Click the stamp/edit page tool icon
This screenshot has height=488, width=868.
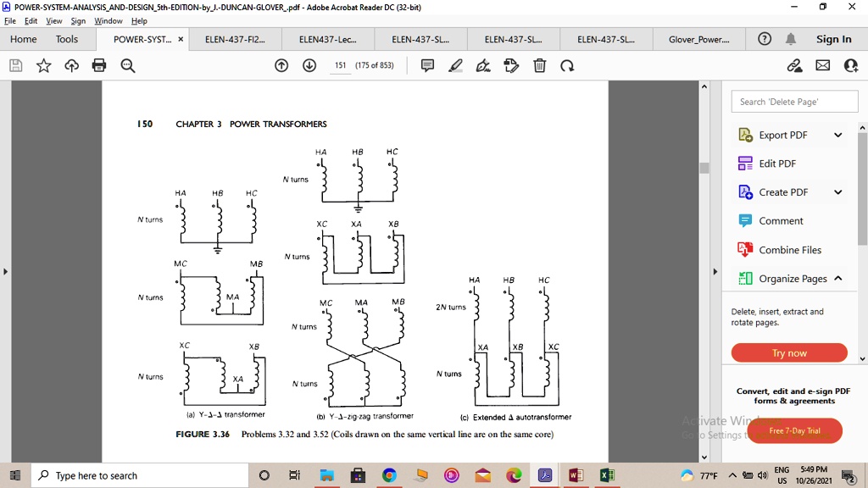click(x=511, y=66)
